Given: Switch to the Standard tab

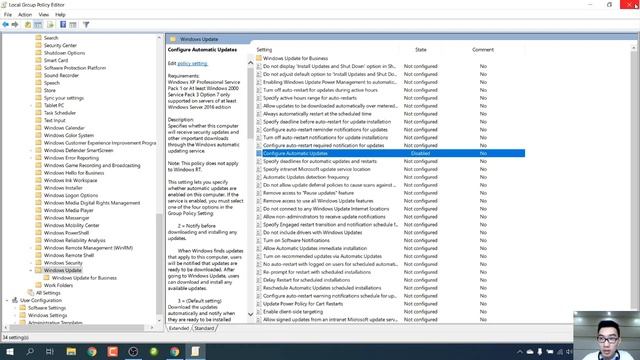Looking at the screenshot, I should click(204, 328).
